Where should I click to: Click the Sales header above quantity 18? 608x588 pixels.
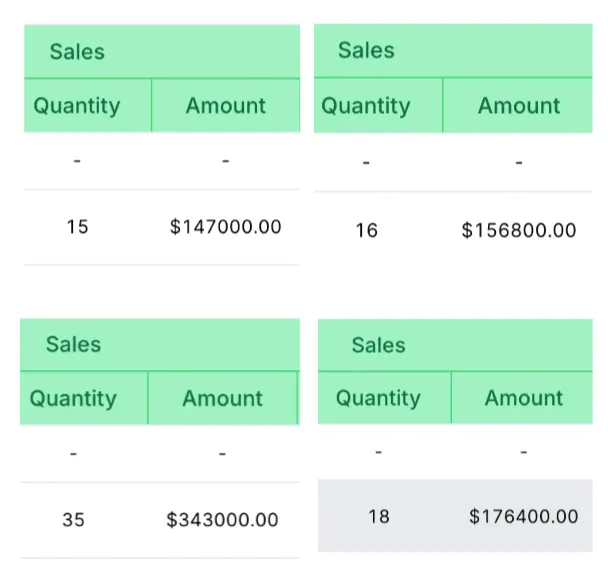tap(455, 345)
